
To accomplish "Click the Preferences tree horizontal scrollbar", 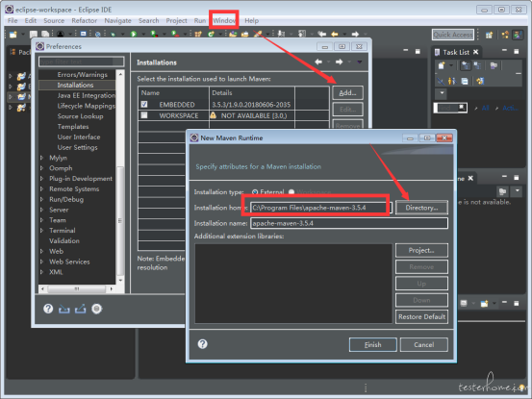I will (x=77, y=288).
